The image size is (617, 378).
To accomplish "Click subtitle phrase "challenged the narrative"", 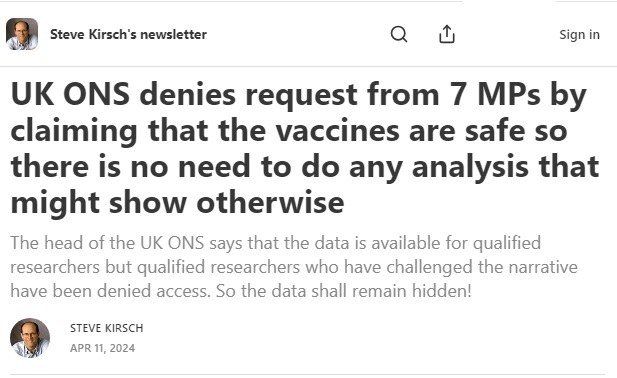I will (482, 267).
